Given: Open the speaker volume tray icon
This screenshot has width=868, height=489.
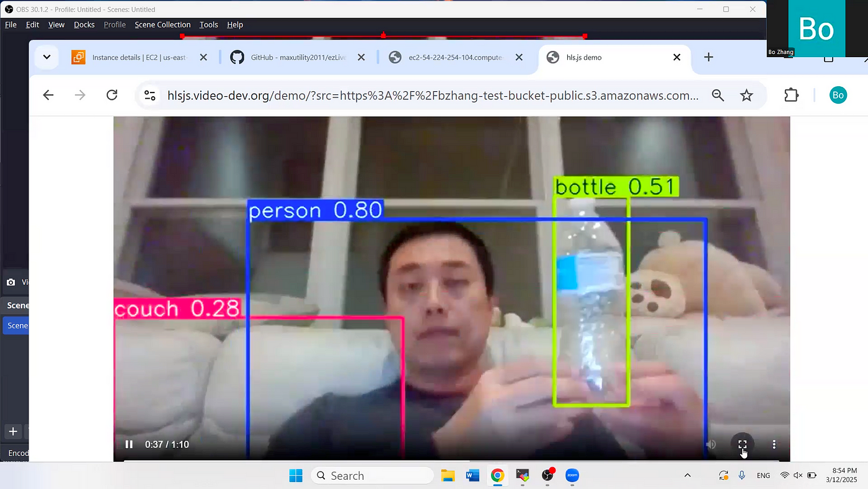Looking at the screenshot, I should 798,476.
